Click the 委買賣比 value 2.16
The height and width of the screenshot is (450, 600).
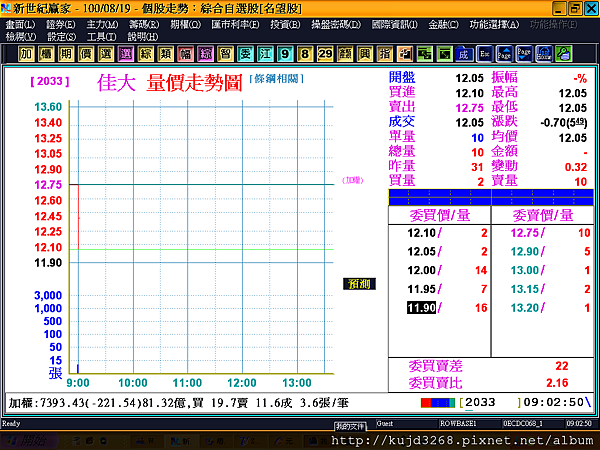coord(557,383)
